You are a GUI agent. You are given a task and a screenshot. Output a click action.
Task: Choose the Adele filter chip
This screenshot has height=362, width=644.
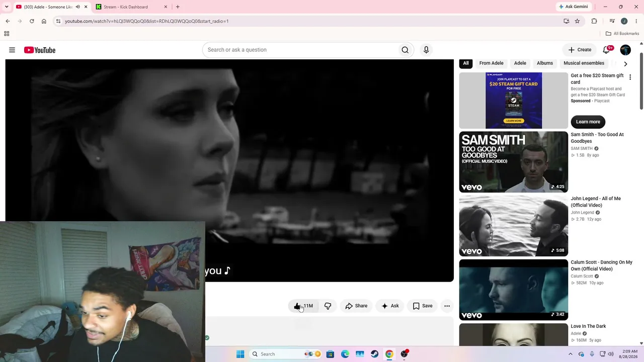[520, 63]
